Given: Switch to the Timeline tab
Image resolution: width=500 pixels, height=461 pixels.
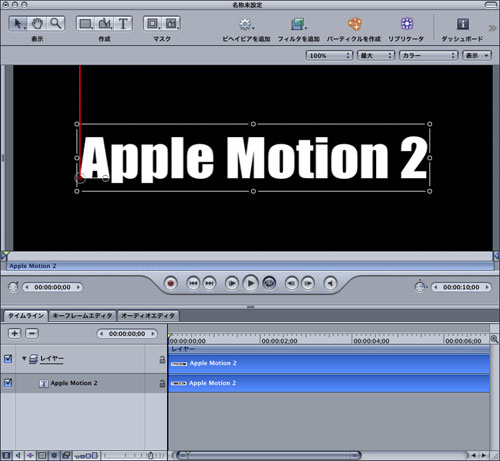Looking at the screenshot, I should [x=26, y=315].
